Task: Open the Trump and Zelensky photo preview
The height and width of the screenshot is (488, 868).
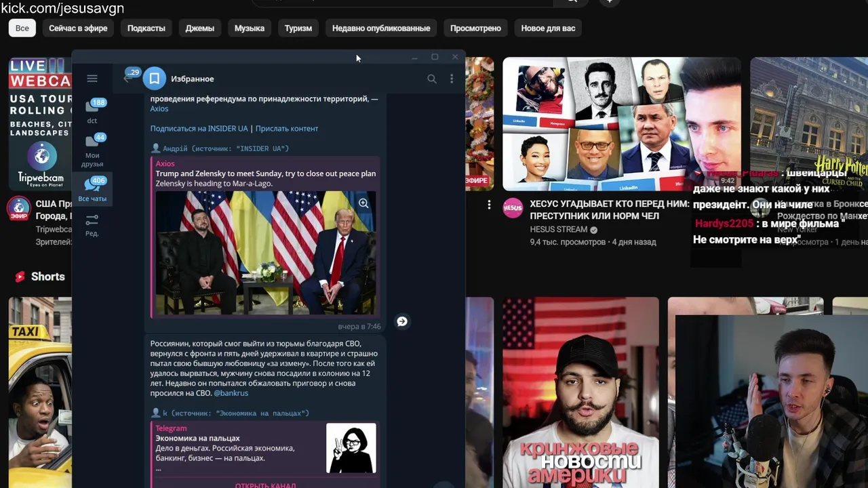Action: pos(266,253)
